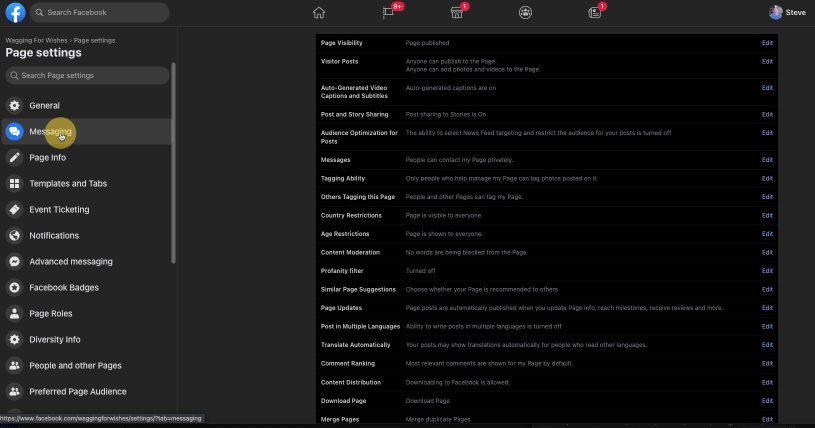Open People and other Pages section
The width and height of the screenshot is (815, 428).
point(86,366)
